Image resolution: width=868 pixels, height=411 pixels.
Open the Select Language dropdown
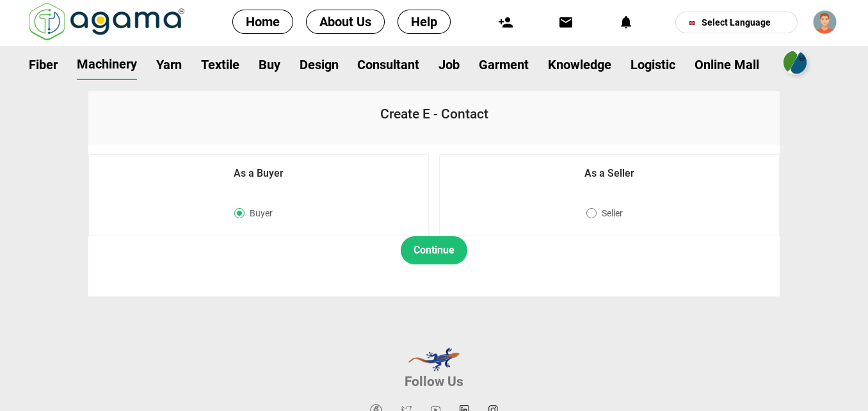click(x=736, y=22)
